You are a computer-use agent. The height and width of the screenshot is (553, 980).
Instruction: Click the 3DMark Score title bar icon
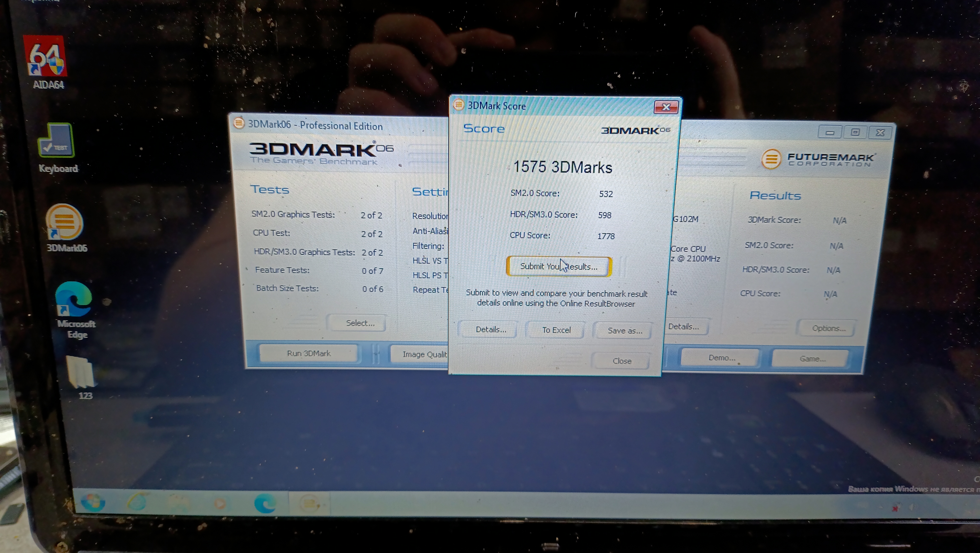click(x=459, y=105)
